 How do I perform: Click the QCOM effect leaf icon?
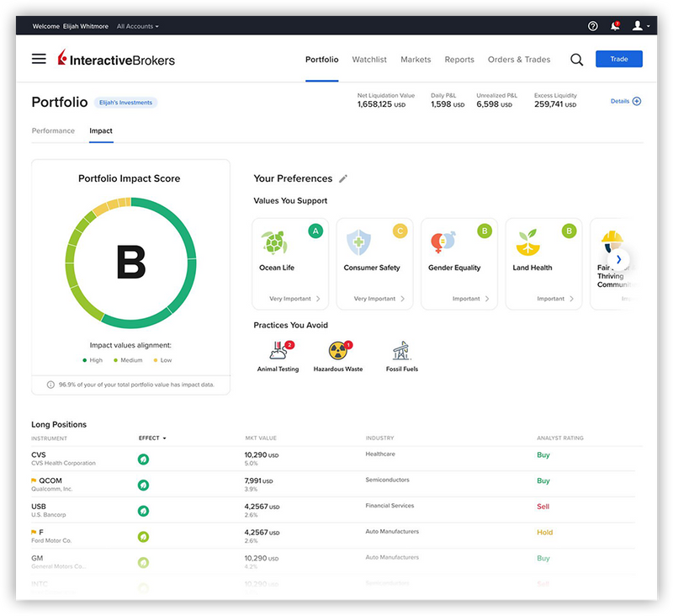point(143,485)
